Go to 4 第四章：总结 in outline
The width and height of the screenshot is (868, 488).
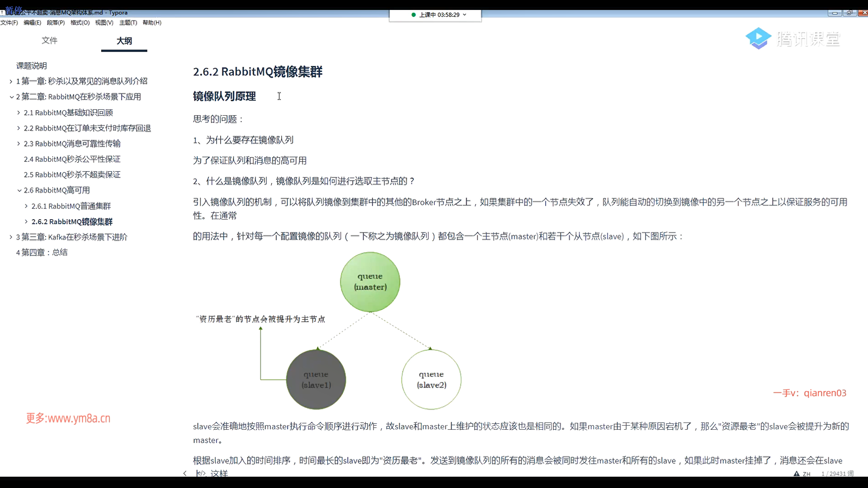[42, 253]
